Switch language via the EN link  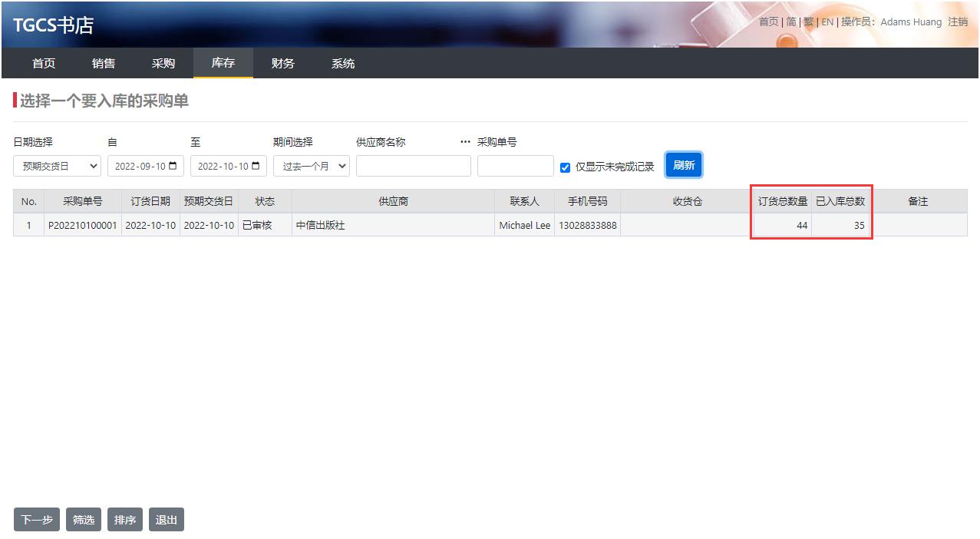click(x=827, y=22)
